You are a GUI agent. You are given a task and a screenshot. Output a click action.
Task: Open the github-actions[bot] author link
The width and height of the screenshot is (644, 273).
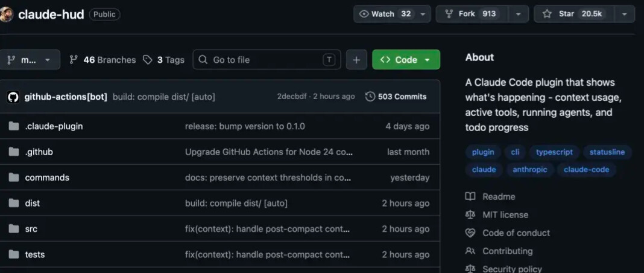pyautogui.click(x=66, y=97)
